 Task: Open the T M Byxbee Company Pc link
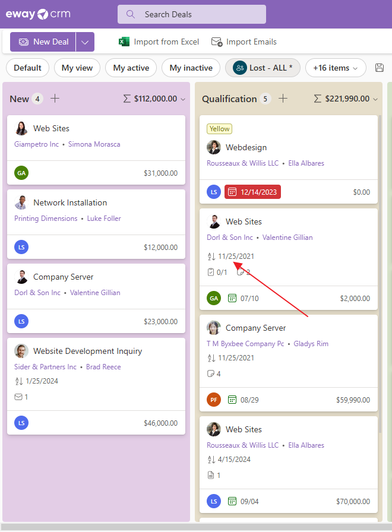click(x=245, y=344)
